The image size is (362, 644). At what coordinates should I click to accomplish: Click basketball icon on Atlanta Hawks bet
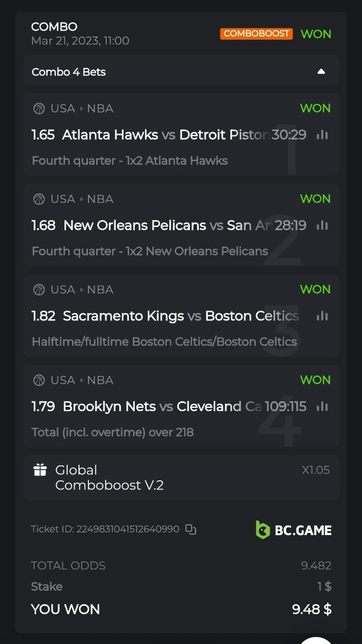tap(39, 108)
